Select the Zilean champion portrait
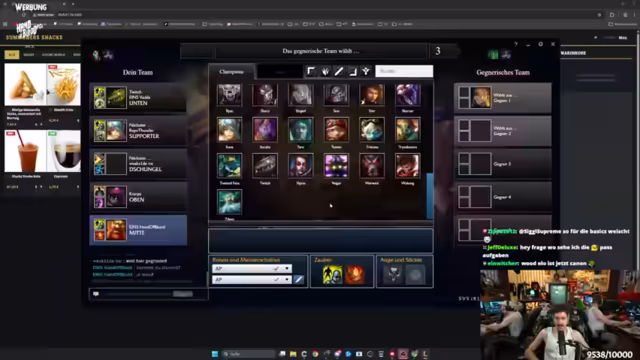The image size is (640, 360). [229, 202]
